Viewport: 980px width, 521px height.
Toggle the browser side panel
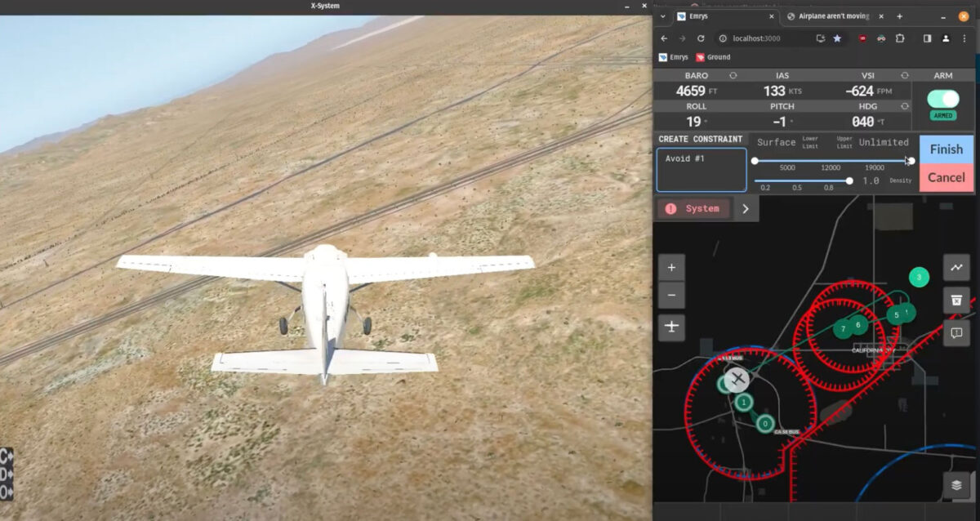pyautogui.click(x=927, y=38)
